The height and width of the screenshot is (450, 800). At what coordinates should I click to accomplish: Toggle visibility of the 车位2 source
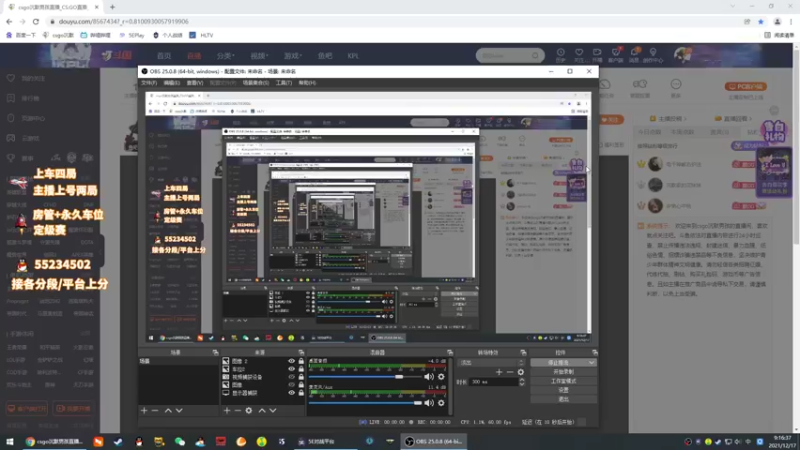click(291, 369)
